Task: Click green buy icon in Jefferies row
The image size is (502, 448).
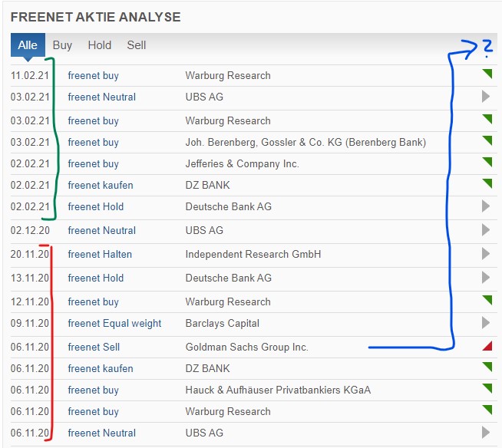Action: tap(487, 162)
